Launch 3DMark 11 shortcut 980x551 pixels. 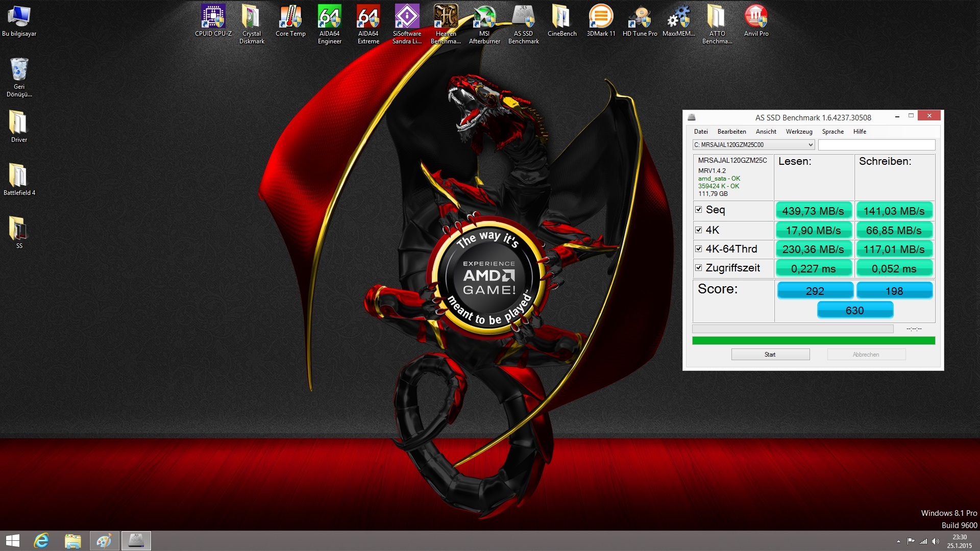601,21
